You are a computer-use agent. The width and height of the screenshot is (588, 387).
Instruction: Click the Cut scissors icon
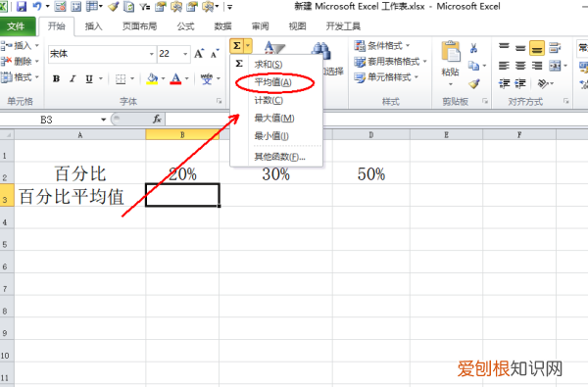(x=473, y=48)
